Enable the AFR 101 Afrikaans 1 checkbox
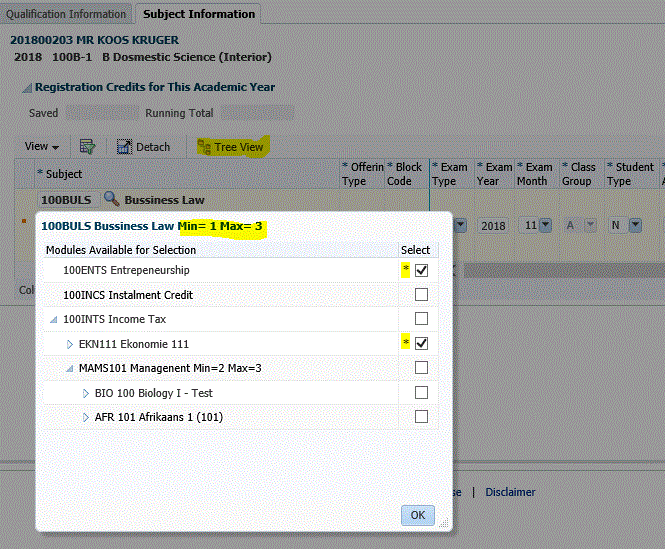 pos(421,416)
